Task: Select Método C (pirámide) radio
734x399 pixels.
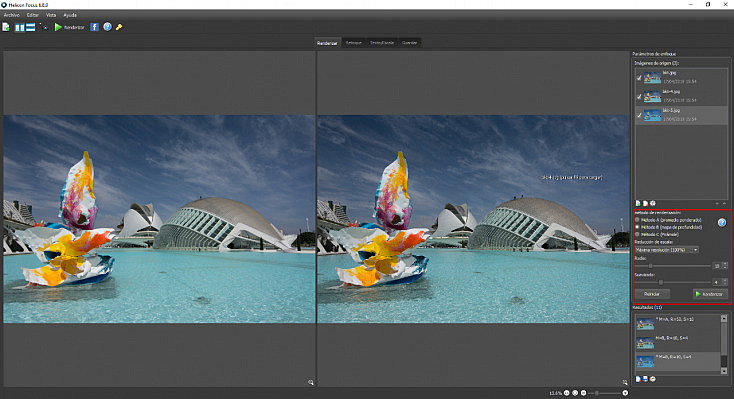Action: (637, 234)
